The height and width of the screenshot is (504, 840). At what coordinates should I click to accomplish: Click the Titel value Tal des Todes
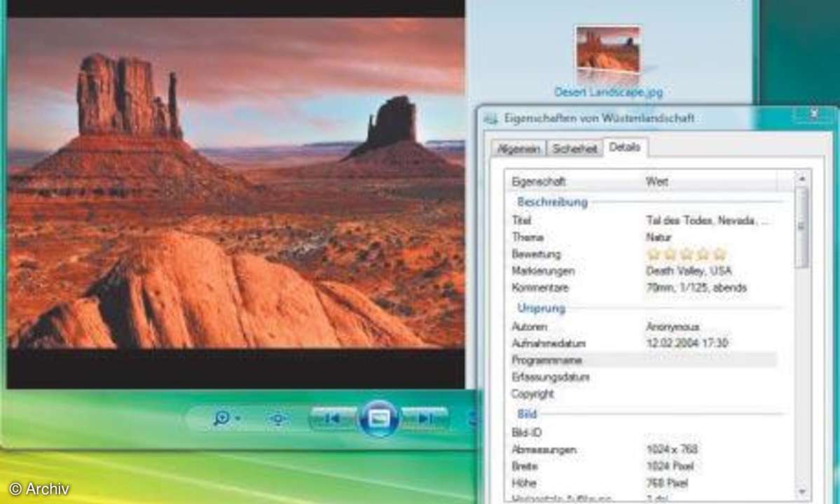click(x=708, y=220)
